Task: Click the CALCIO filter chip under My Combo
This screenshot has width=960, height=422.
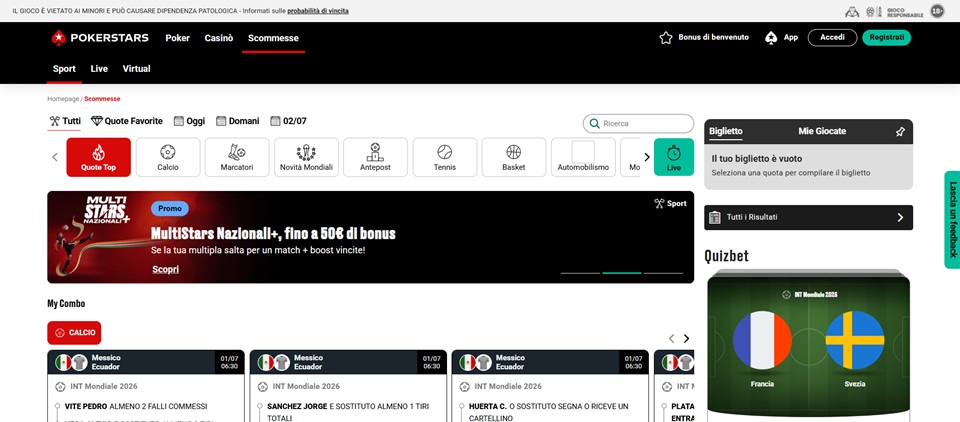Action: click(x=74, y=333)
